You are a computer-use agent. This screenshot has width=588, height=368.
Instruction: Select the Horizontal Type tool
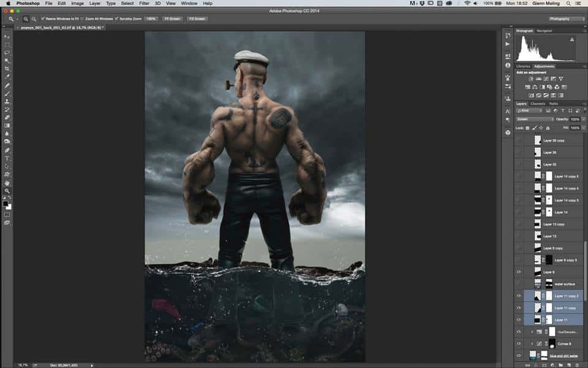coord(7,158)
